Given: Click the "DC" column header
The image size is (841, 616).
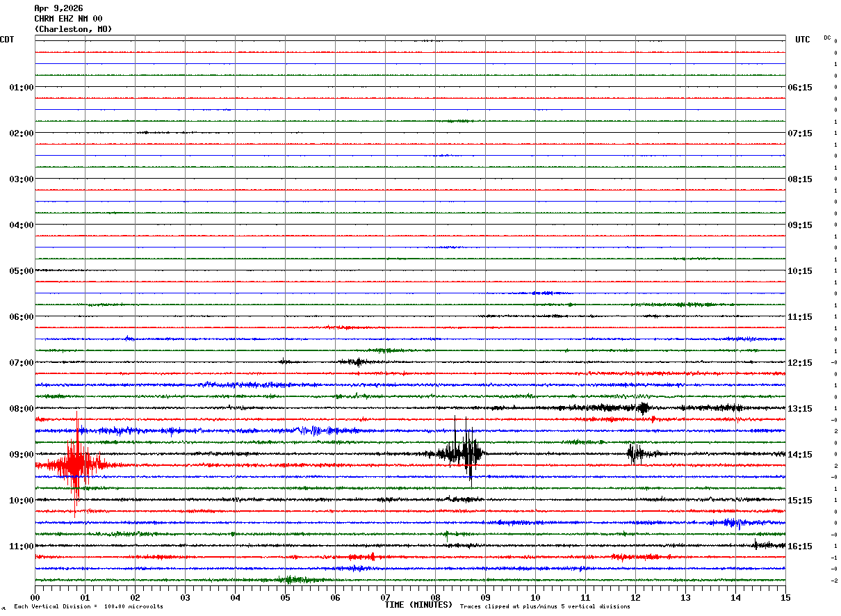Looking at the screenshot, I should pyautogui.click(x=827, y=38).
